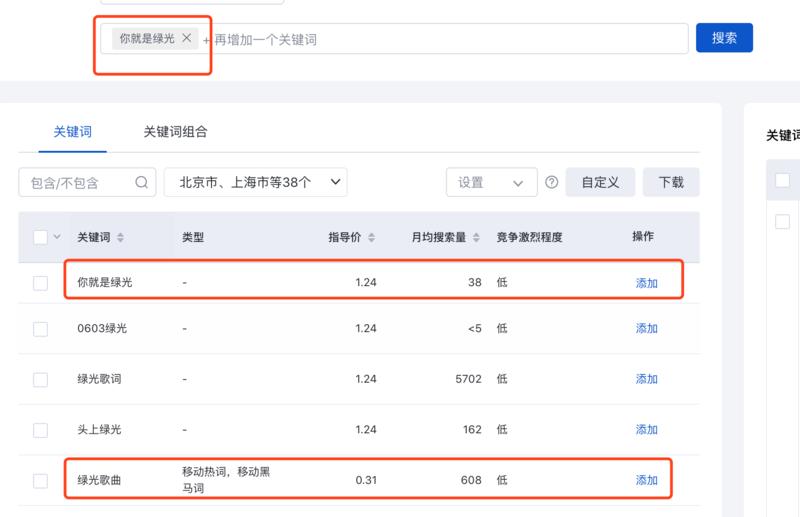
Task: Click the <5 monthly search value
Action: [x=475, y=328]
